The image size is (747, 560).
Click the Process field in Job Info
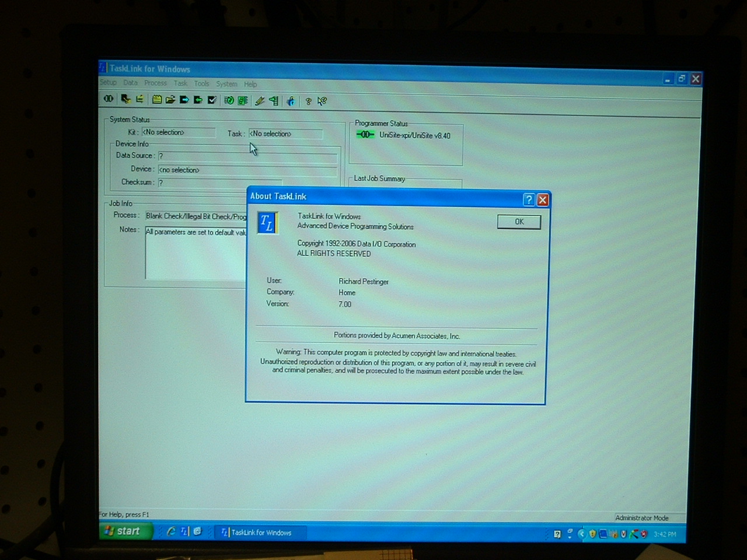(x=196, y=216)
